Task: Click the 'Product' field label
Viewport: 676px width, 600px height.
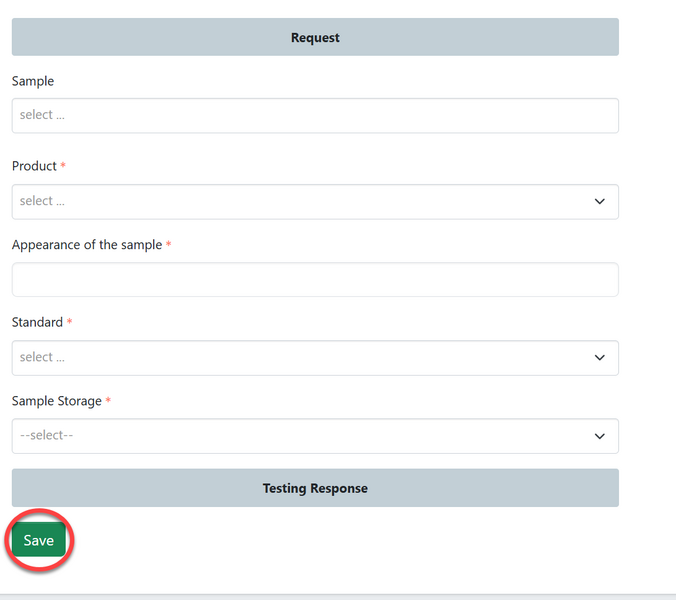Action: 34,166
